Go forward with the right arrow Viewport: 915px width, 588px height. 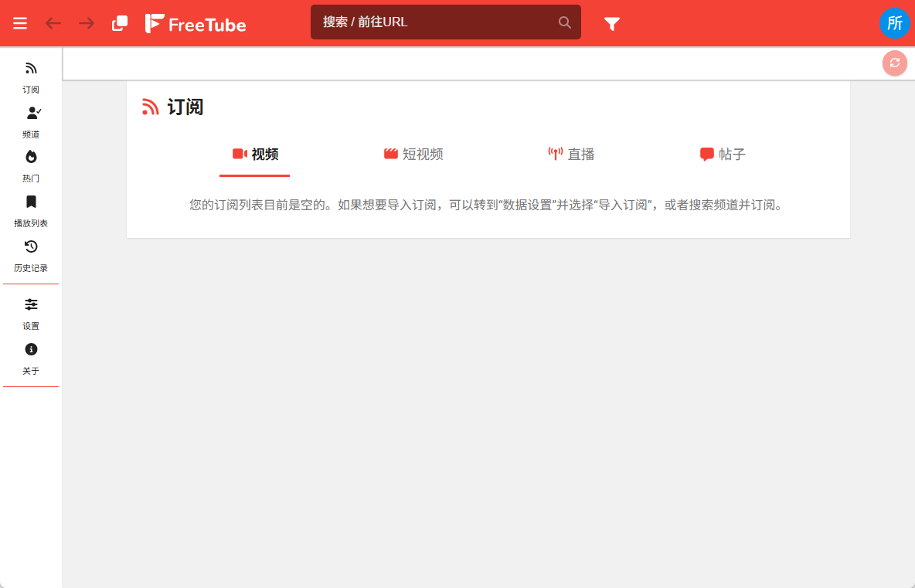click(87, 23)
